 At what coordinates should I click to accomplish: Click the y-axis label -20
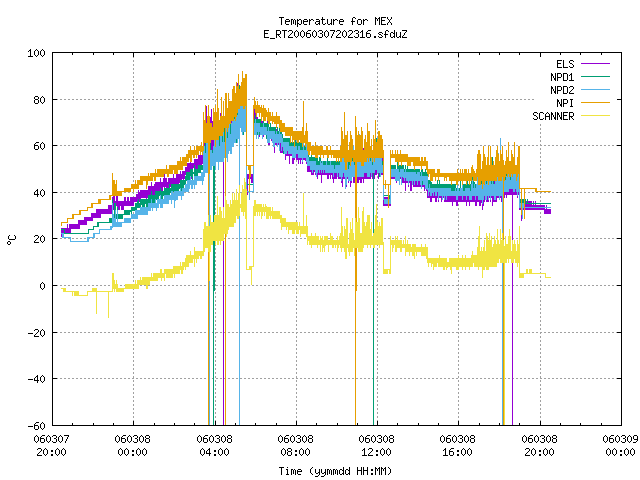pos(36,333)
